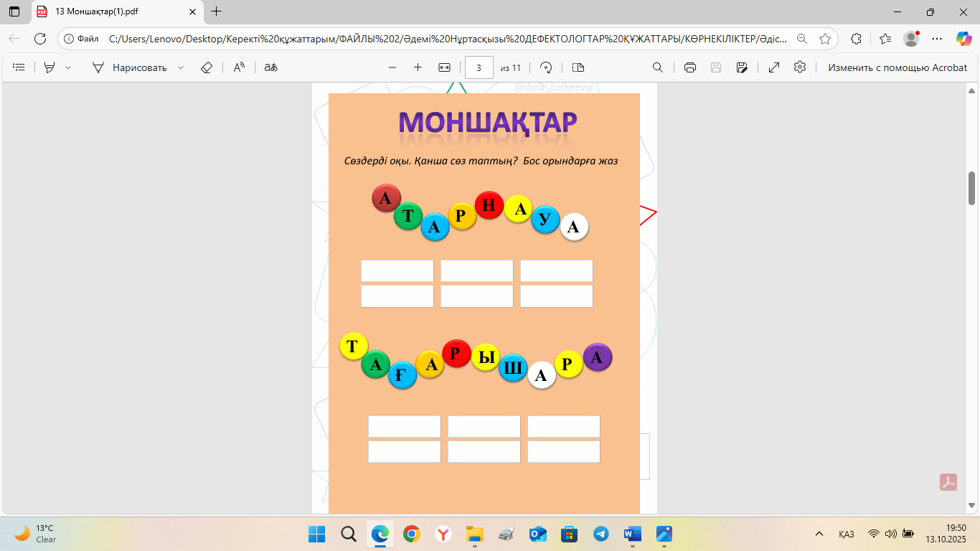Toggle the highlighter tool
Image resolution: width=980 pixels, height=551 pixels.
50,67
